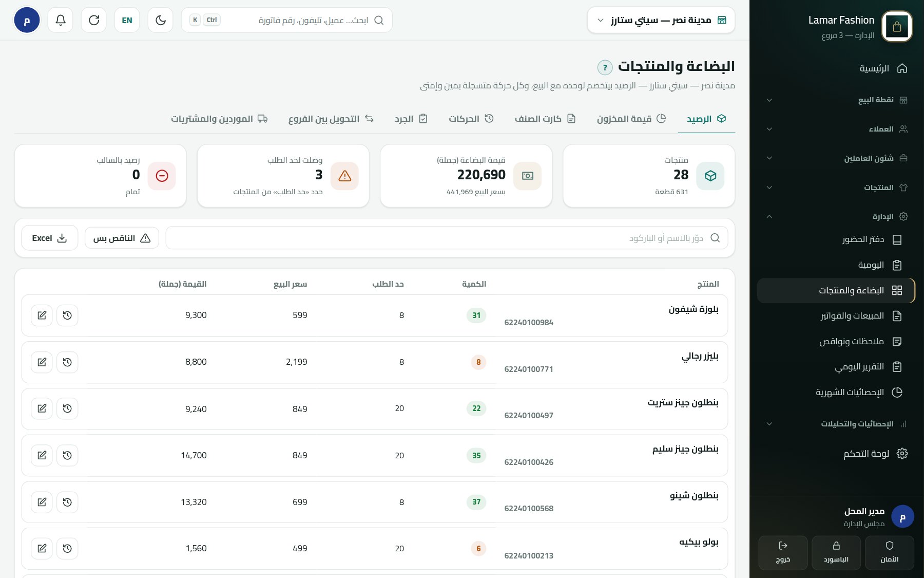The image size is (924, 578).
Task: Go to الرئيسية in the sidebar
Action: (x=836, y=68)
